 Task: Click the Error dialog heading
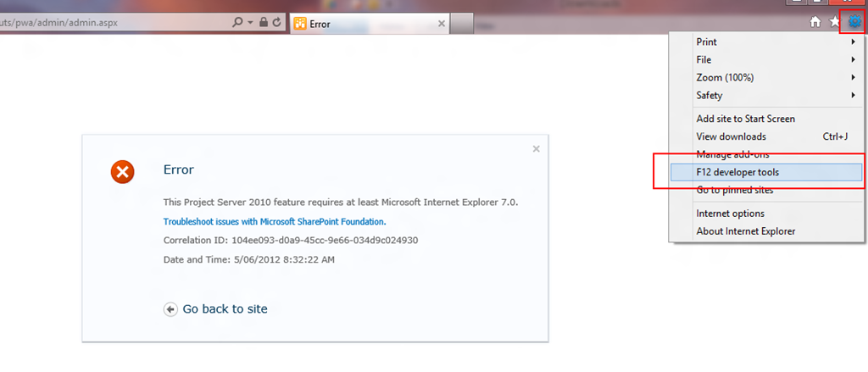coord(179,169)
